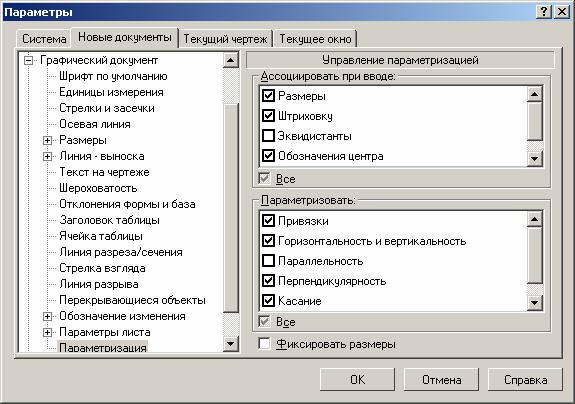Screen dimensions: 575x404
Task: Click up arrow of Ассоциировать list scrollbar
Action: (x=534, y=94)
